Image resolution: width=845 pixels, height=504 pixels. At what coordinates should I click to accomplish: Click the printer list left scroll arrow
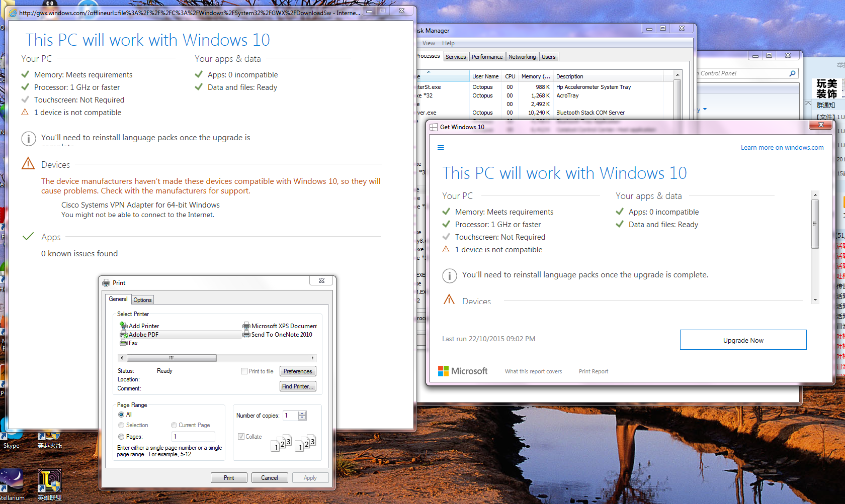[x=122, y=358]
